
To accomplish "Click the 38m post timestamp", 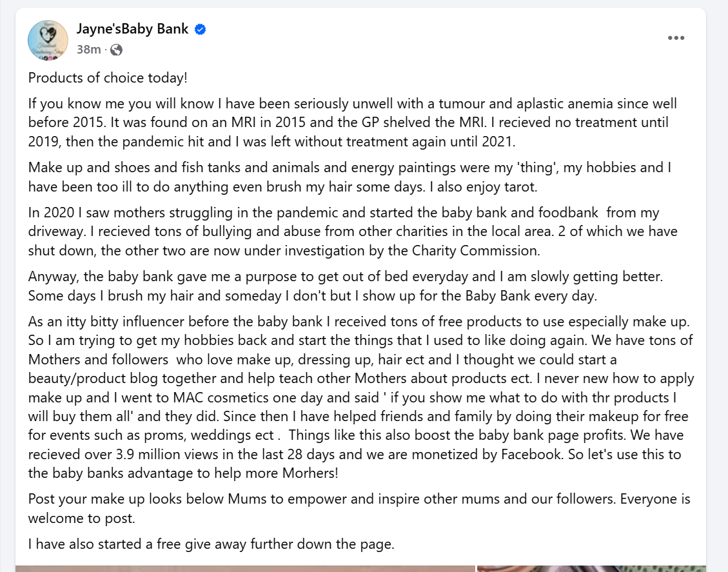I will 89,49.
